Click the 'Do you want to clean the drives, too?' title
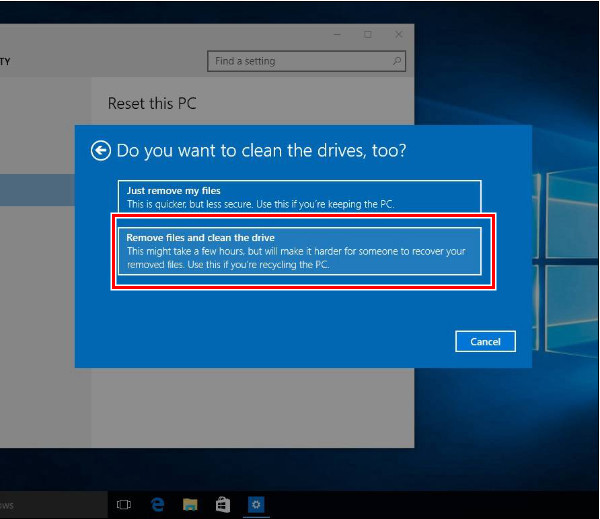This screenshot has width=600, height=519. tap(261, 150)
